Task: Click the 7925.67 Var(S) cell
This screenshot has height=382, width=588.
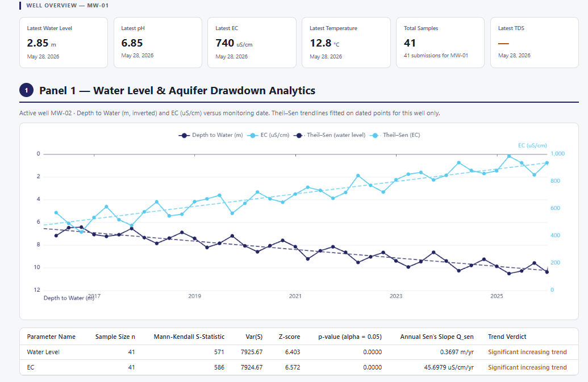Action: (x=252, y=352)
